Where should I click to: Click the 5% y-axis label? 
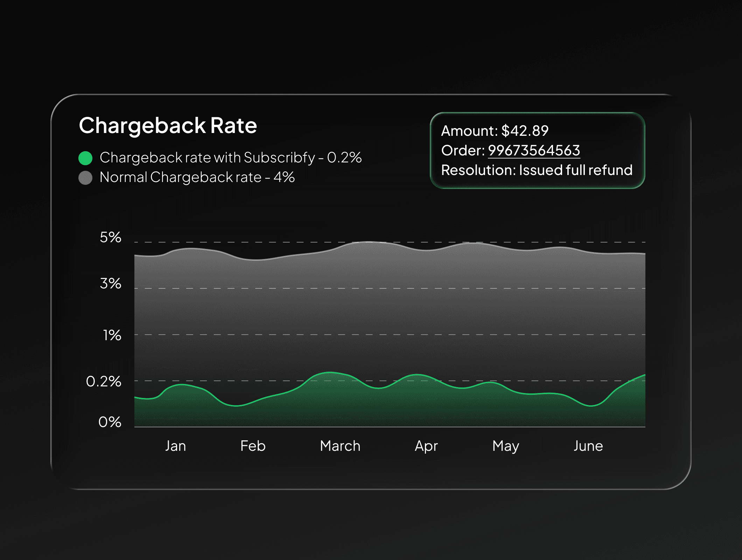110,237
